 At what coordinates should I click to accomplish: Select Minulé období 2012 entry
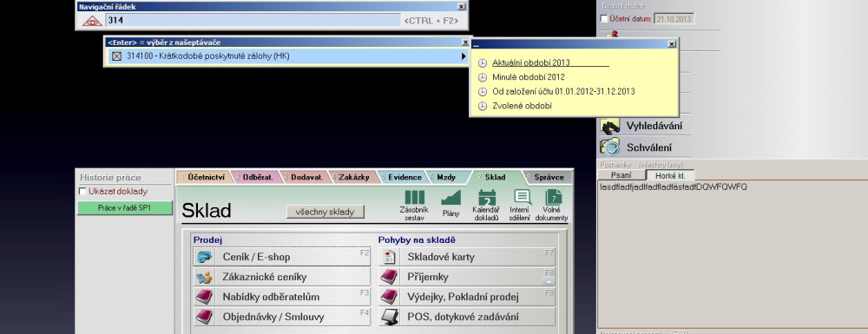pyautogui.click(x=528, y=77)
